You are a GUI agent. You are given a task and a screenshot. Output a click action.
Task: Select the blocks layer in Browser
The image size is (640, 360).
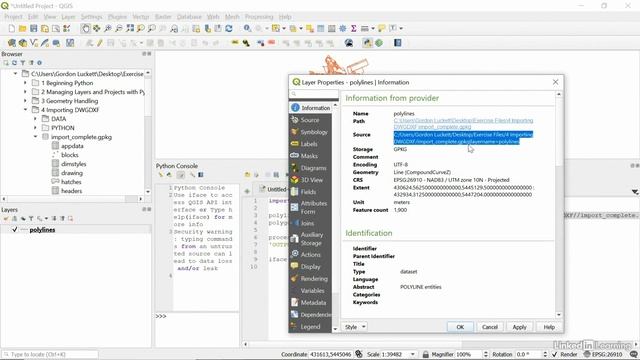coord(69,155)
